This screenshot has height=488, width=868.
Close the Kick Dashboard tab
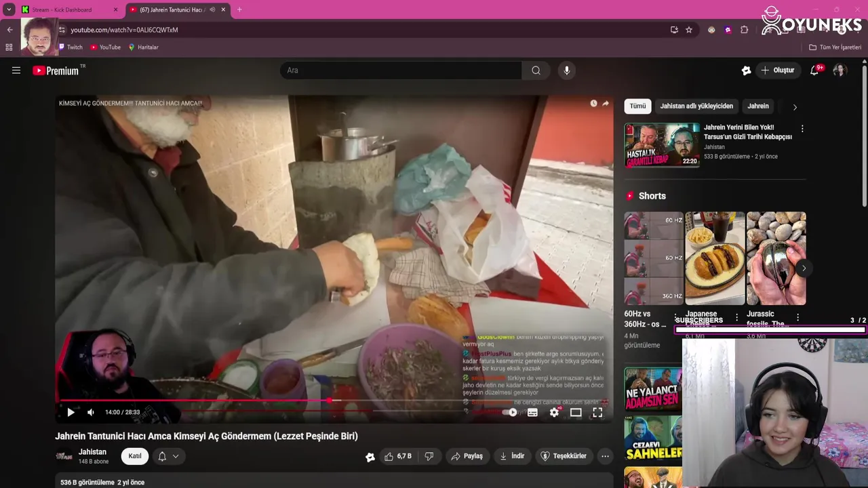pos(115,9)
